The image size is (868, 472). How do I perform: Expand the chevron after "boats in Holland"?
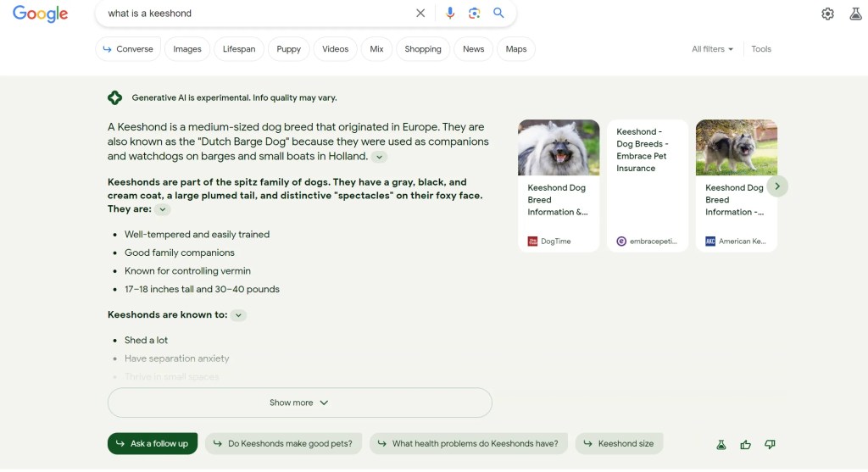[x=380, y=157]
